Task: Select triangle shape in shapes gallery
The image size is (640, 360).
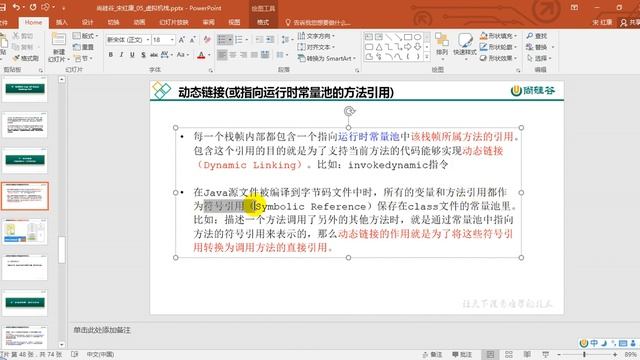Action: [379, 47]
